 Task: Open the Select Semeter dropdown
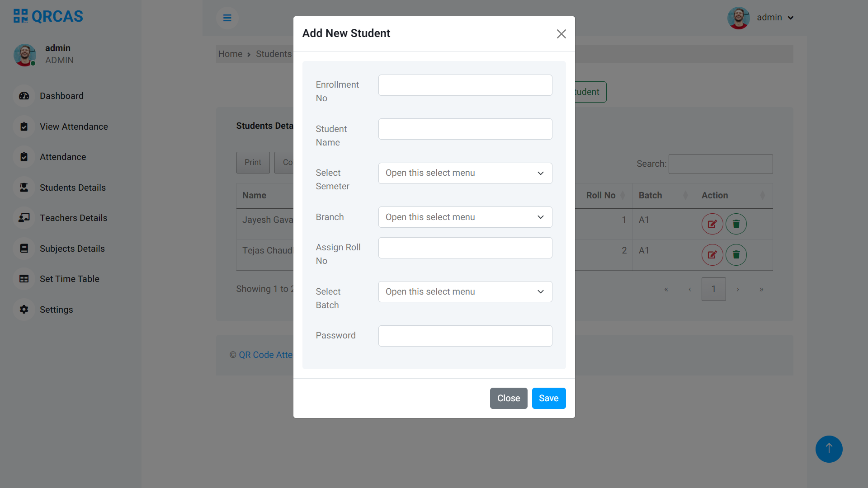tap(465, 173)
